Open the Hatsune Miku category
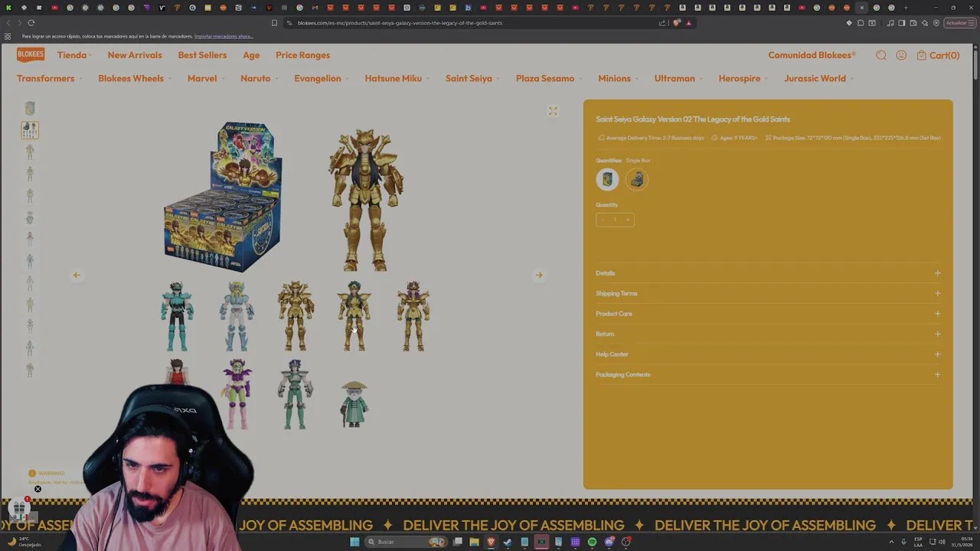 click(x=397, y=78)
